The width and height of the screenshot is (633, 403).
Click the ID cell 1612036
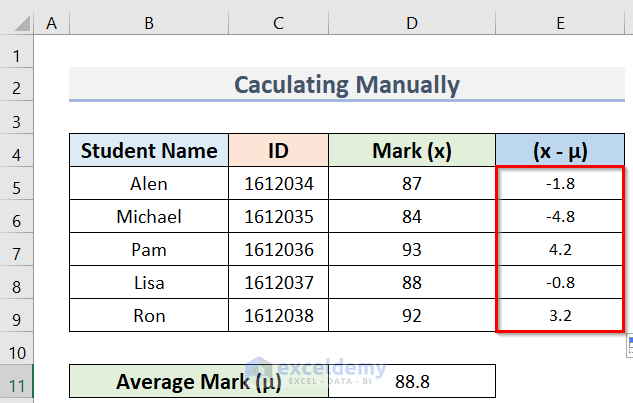(278, 250)
